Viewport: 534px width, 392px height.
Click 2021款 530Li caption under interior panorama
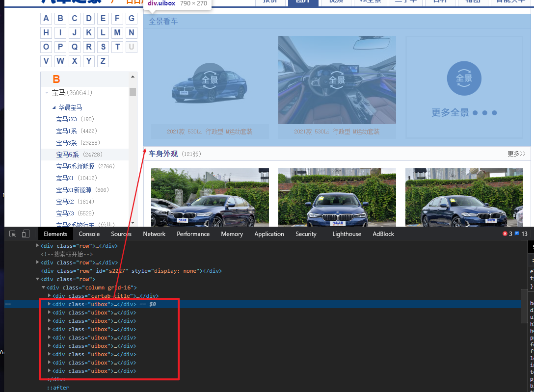337,131
